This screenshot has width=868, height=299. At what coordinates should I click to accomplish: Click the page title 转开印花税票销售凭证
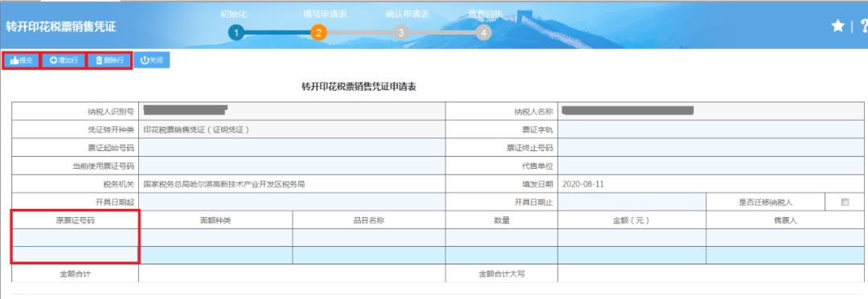tap(61, 27)
